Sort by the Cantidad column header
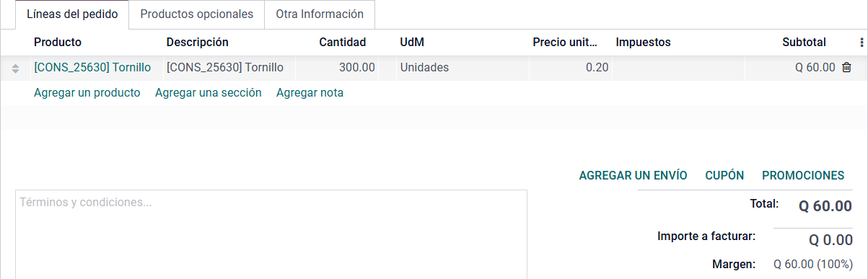This screenshot has width=868, height=279. coord(343,43)
